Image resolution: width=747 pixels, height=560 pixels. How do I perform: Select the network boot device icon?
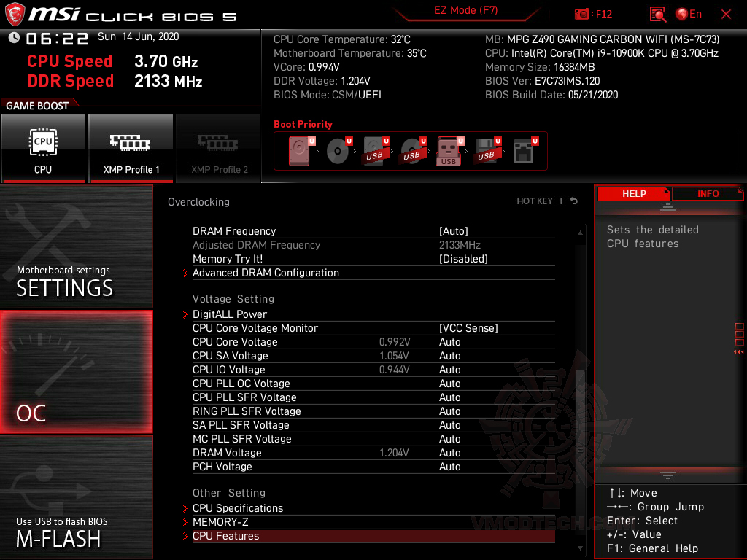525,151
